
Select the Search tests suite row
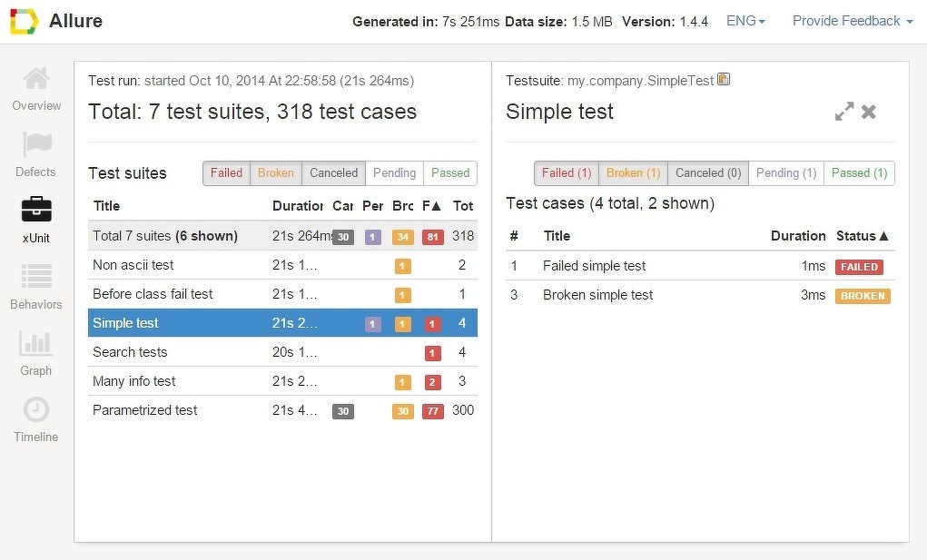tap(130, 352)
